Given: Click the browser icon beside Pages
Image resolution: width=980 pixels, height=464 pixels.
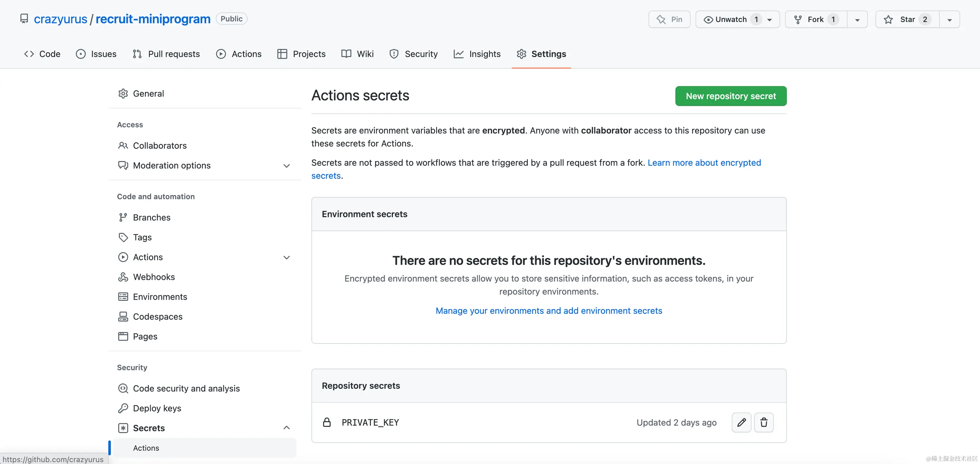Looking at the screenshot, I should pyautogui.click(x=123, y=336).
